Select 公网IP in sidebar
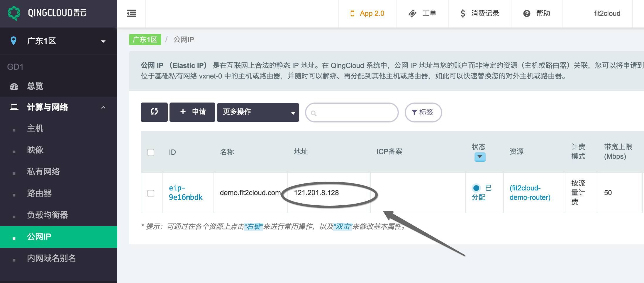 coord(59,237)
